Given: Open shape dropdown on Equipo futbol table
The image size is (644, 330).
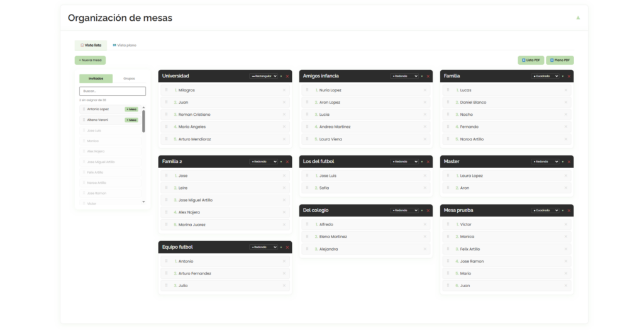Looking at the screenshot, I should click(x=264, y=247).
